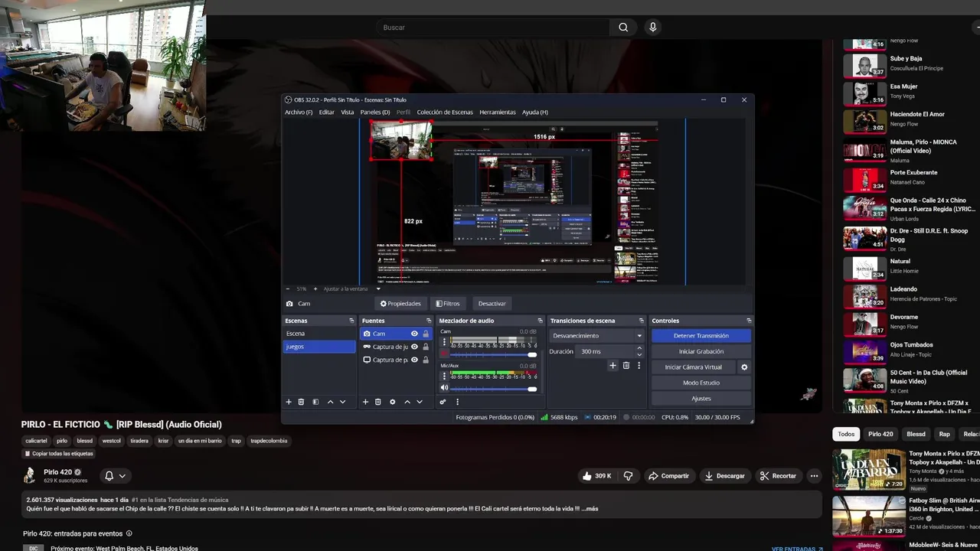Screen dimensions: 980x551
Task: Move source down in Fuentes toolbar
Action: pos(420,402)
